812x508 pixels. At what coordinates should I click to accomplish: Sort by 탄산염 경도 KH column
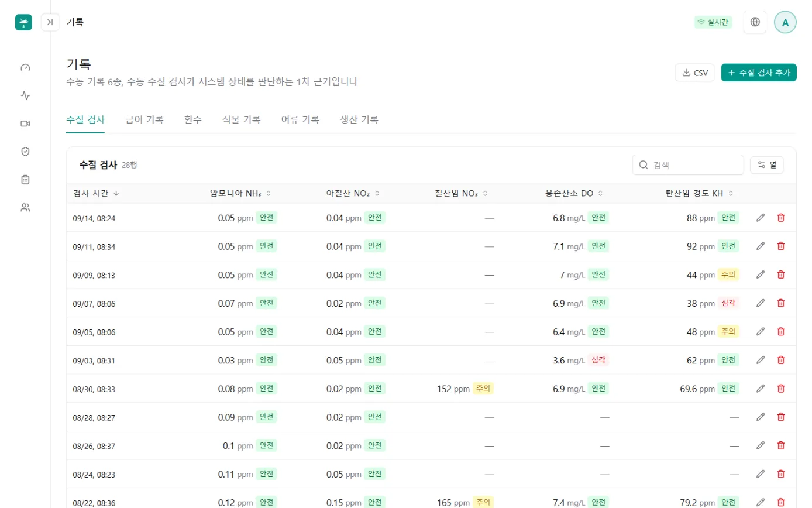tap(700, 193)
